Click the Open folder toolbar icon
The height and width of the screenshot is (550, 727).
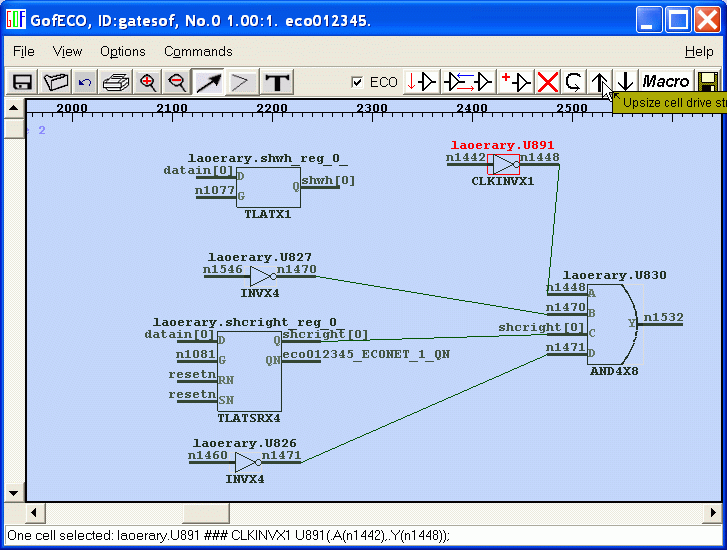click(56, 82)
